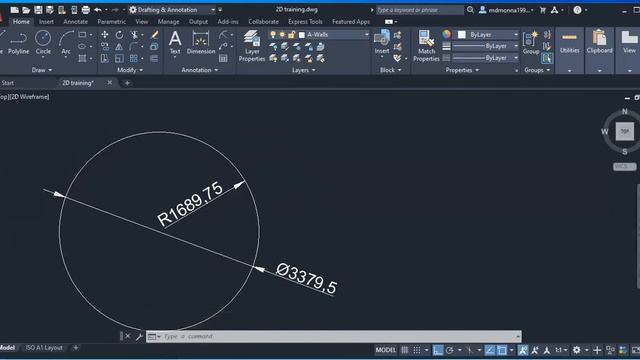The image size is (640, 360).
Task: Click the Stretch tool icon
Action: coord(105,58)
